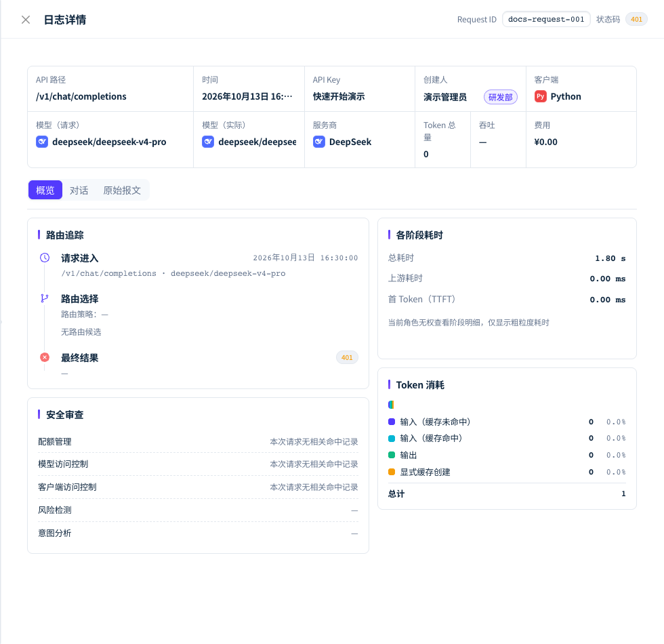Click the 总耗时 value 1.80 s
Screen dimensions: 664x644
610,258
